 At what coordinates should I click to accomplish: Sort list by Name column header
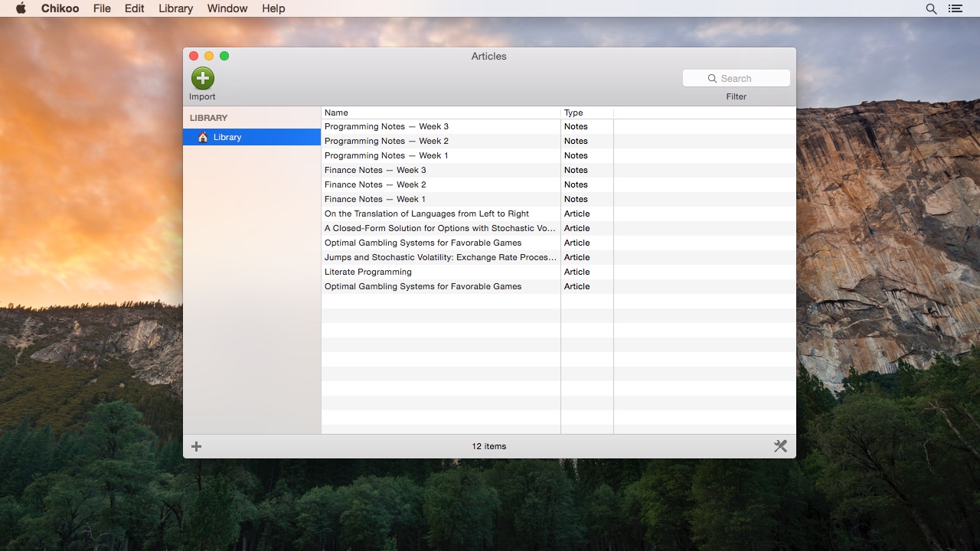pyautogui.click(x=440, y=112)
